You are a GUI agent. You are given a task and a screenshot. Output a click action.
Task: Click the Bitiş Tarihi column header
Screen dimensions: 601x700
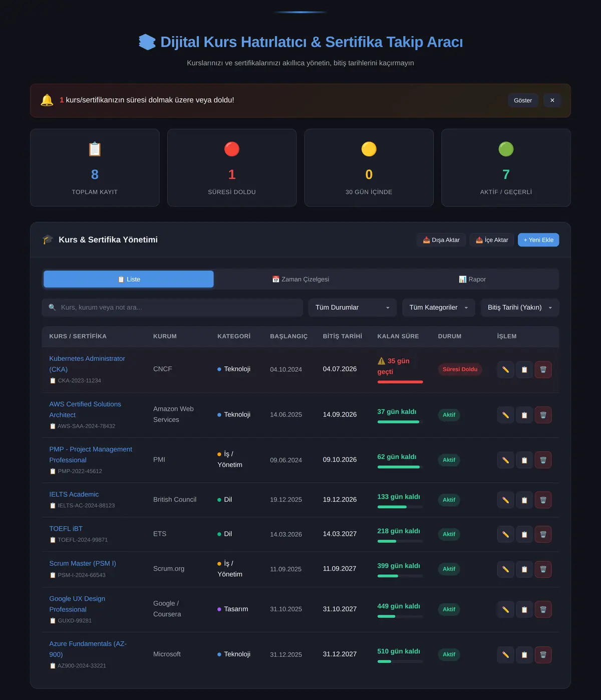[343, 336]
